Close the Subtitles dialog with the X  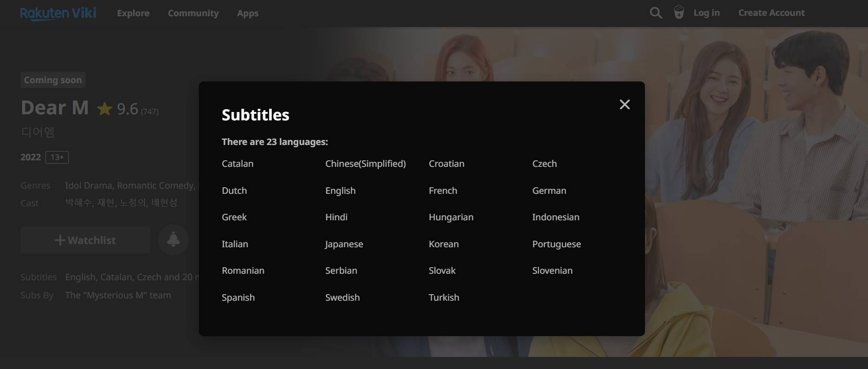625,105
